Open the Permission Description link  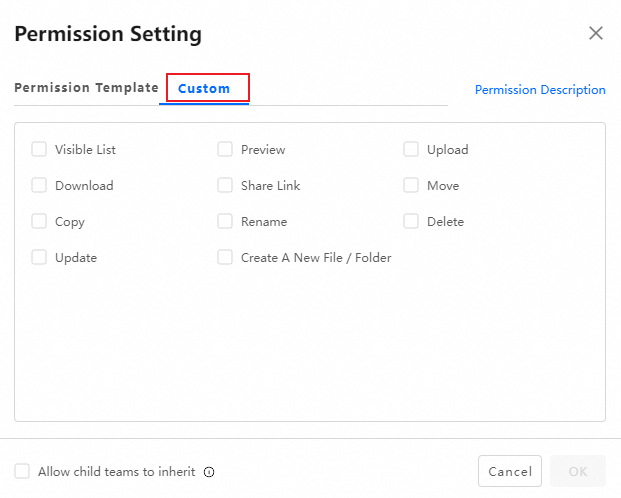pos(540,90)
